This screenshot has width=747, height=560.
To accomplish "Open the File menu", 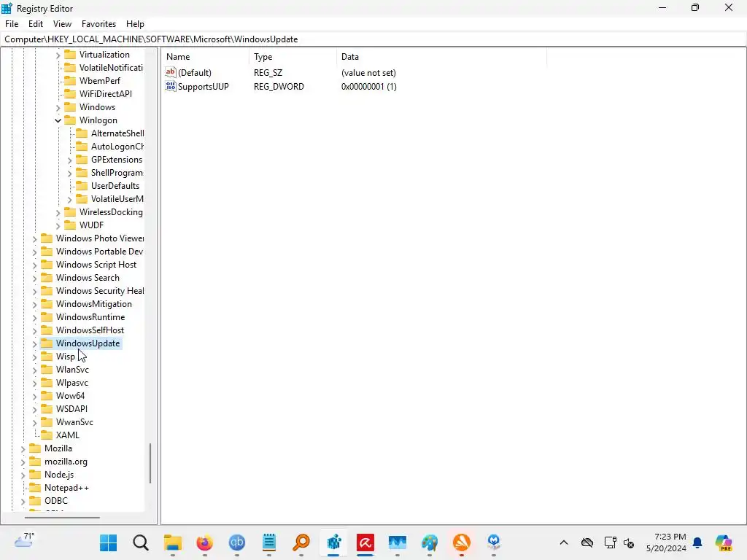I will pos(12,24).
